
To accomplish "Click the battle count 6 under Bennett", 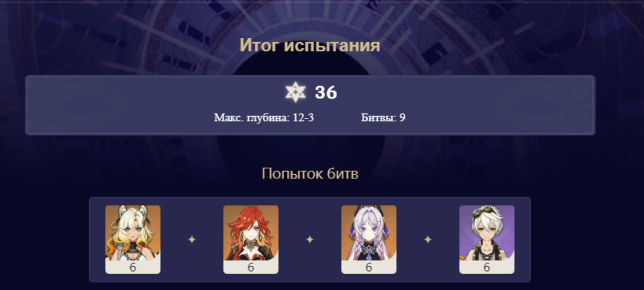I will 487,267.
